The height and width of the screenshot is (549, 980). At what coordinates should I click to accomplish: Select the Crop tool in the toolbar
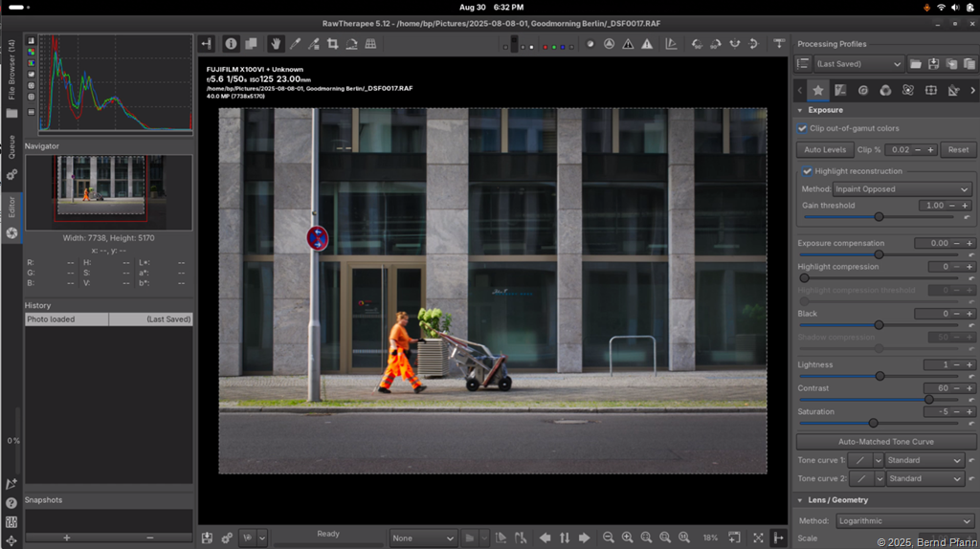332,44
